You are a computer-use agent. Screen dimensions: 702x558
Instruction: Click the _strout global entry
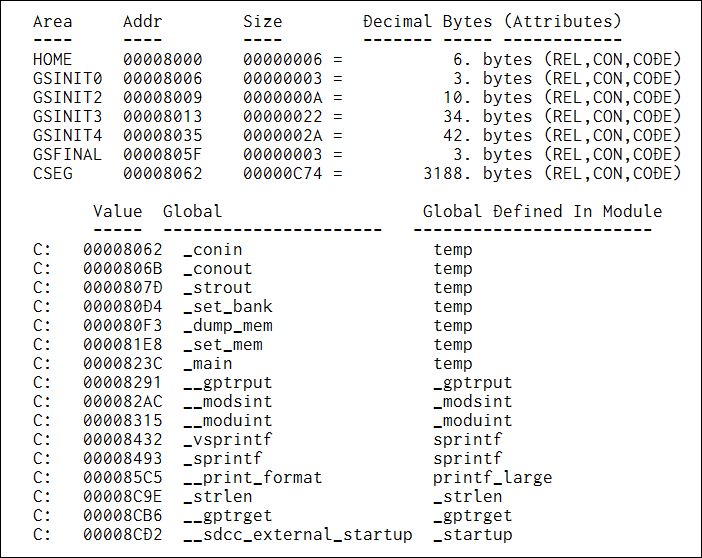click(x=218, y=288)
